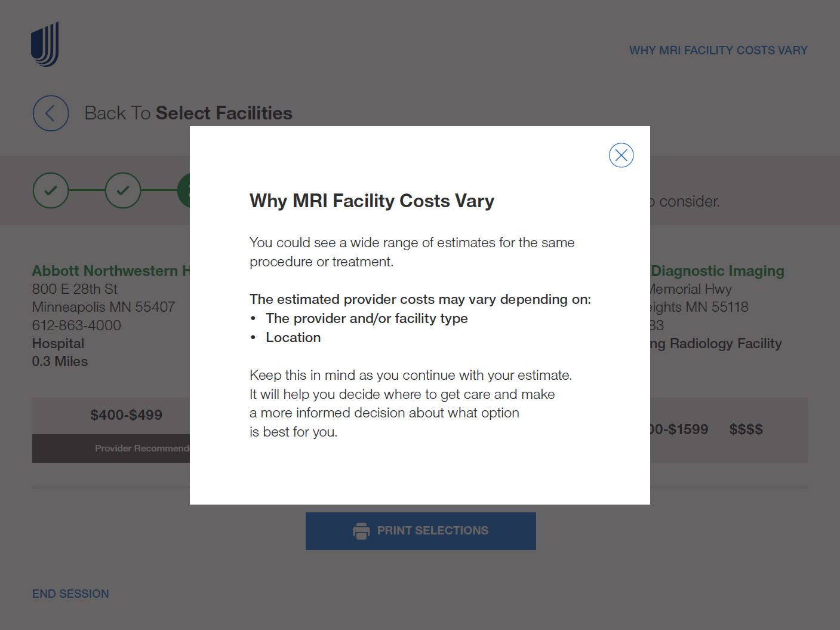Open the Diagnostic Imaging facility name

tap(717, 271)
